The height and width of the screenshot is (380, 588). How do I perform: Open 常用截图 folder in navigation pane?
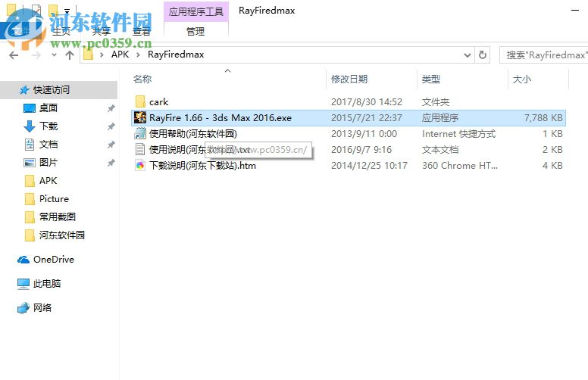(x=58, y=216)
